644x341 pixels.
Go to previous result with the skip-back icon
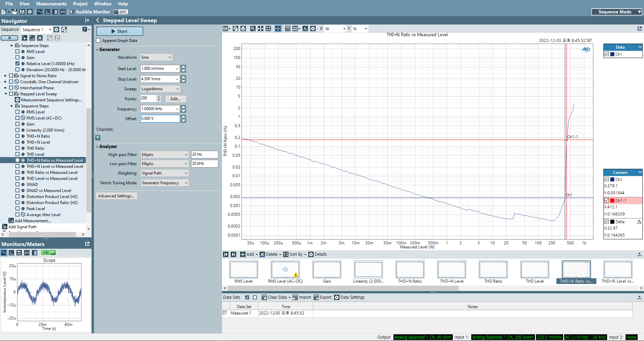tap(226, 254)
